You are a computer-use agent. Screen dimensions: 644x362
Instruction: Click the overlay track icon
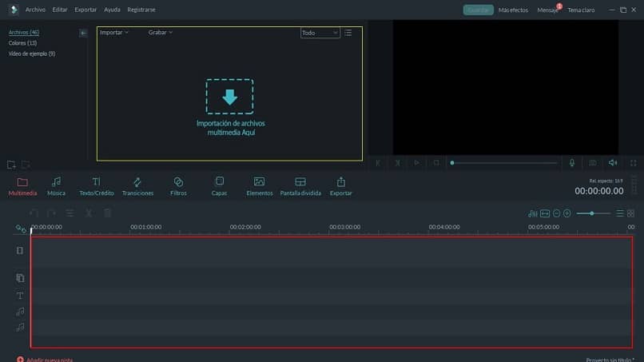[20, 278]
